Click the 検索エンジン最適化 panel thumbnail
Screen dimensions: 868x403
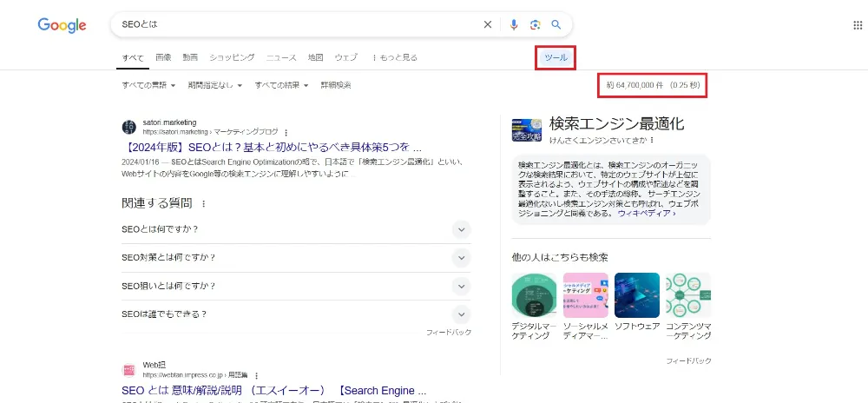tap(527, 129)
